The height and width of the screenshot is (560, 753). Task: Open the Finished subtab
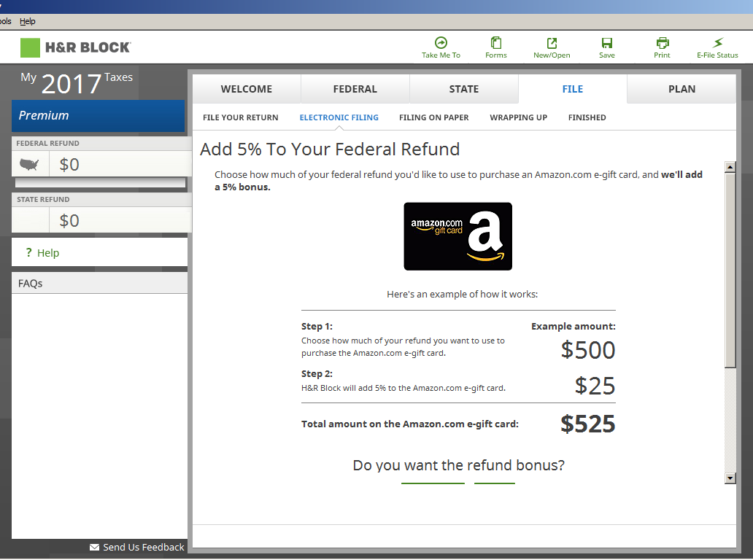point(587,117)
